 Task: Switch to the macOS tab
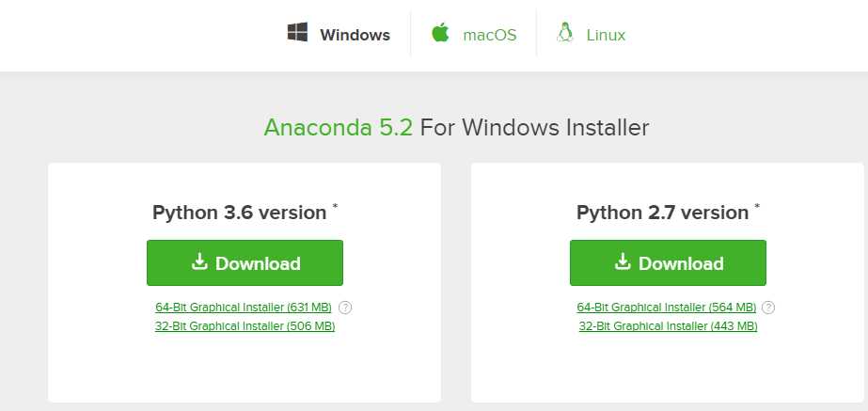coord(489,35)
